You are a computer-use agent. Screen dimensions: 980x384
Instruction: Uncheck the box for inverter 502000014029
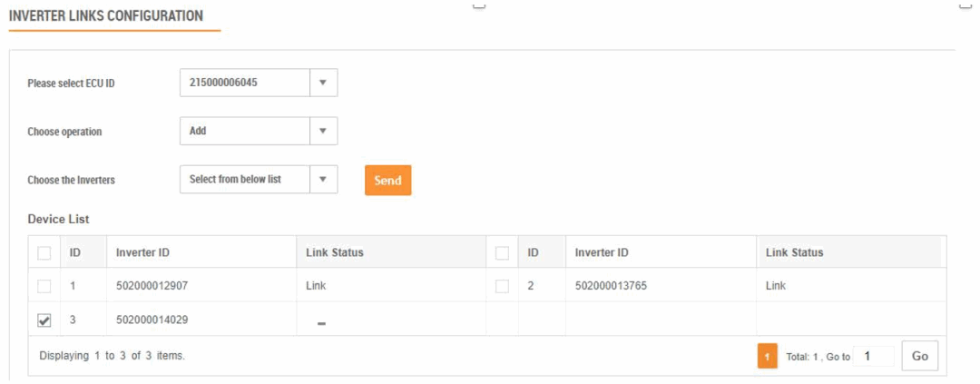pyautogui.click(x=44, y=320)
